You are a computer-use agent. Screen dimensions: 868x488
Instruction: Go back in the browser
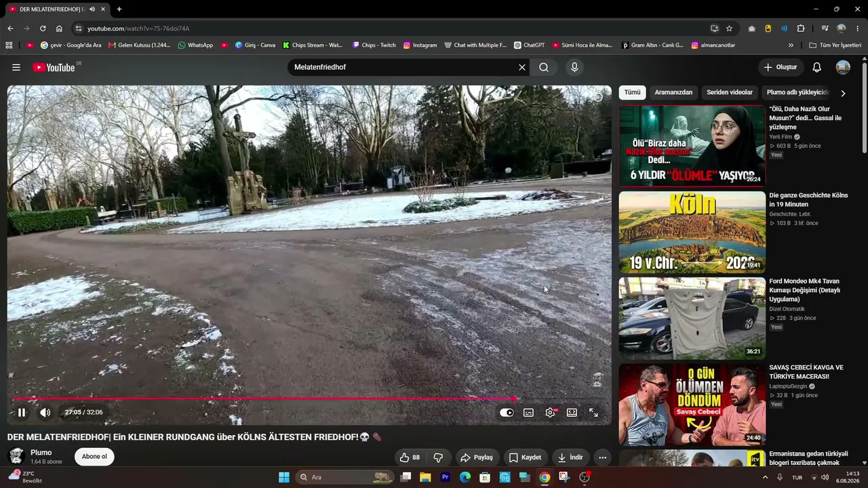10,28
